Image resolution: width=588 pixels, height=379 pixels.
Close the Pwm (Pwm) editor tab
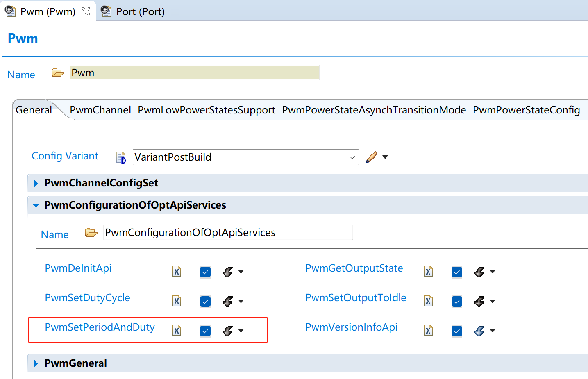tap(86, 11)
